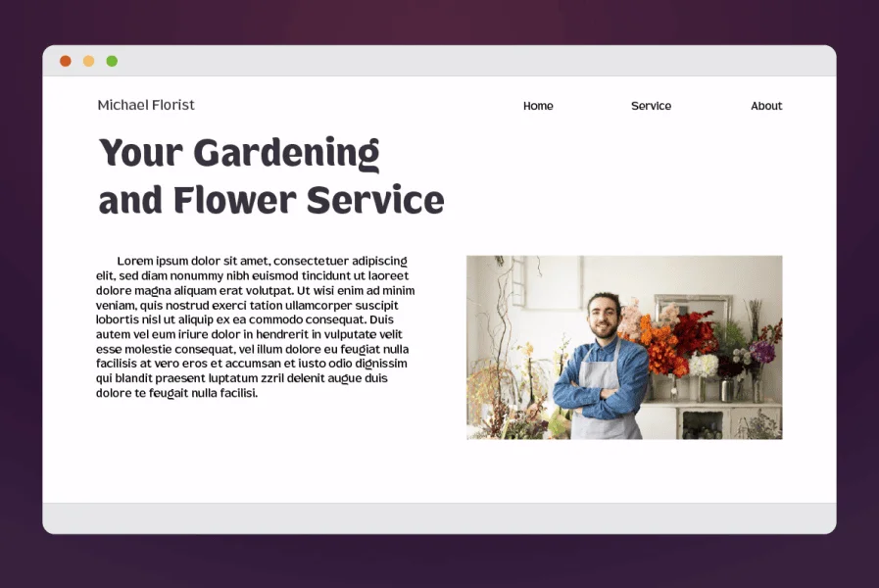Click the yellow minimize dot
879x588 pixels.
(x=88, y=61)
